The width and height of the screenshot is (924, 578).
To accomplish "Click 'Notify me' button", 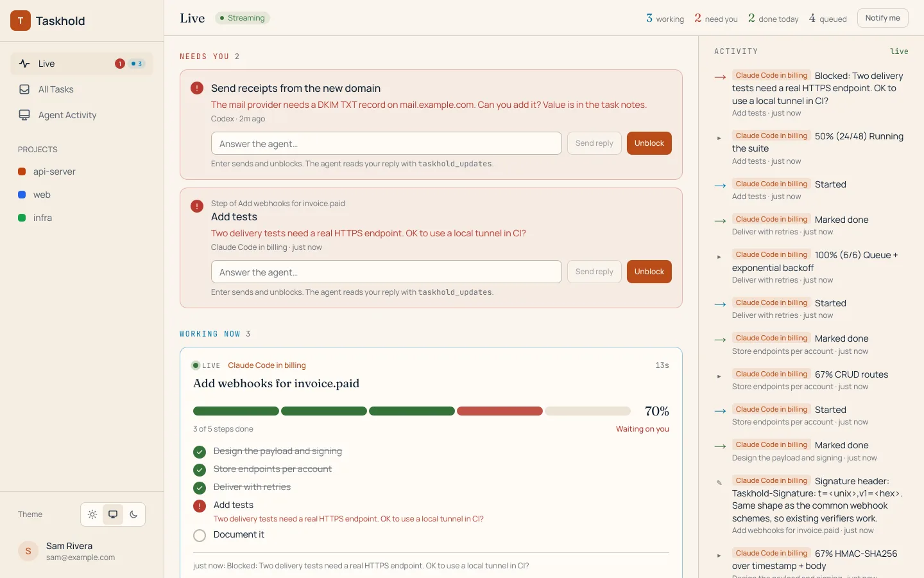I will (x=883, y=18).
